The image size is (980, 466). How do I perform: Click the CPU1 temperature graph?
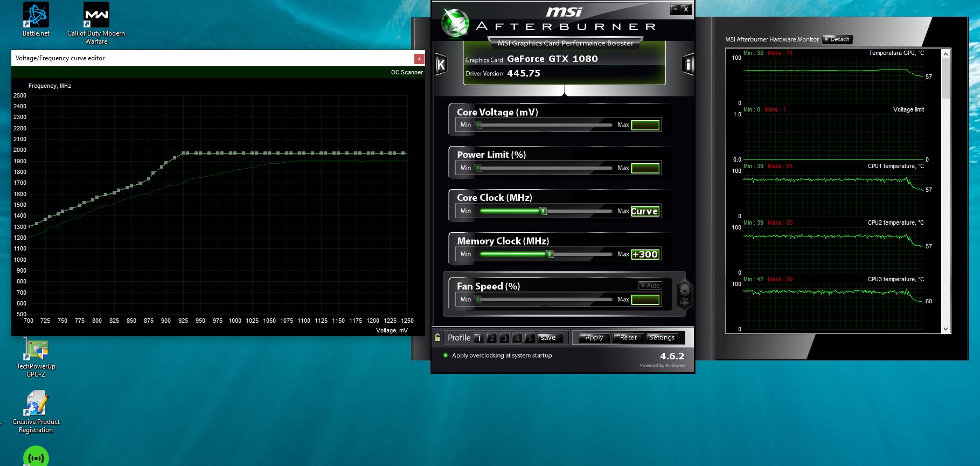tap(833, 193)
